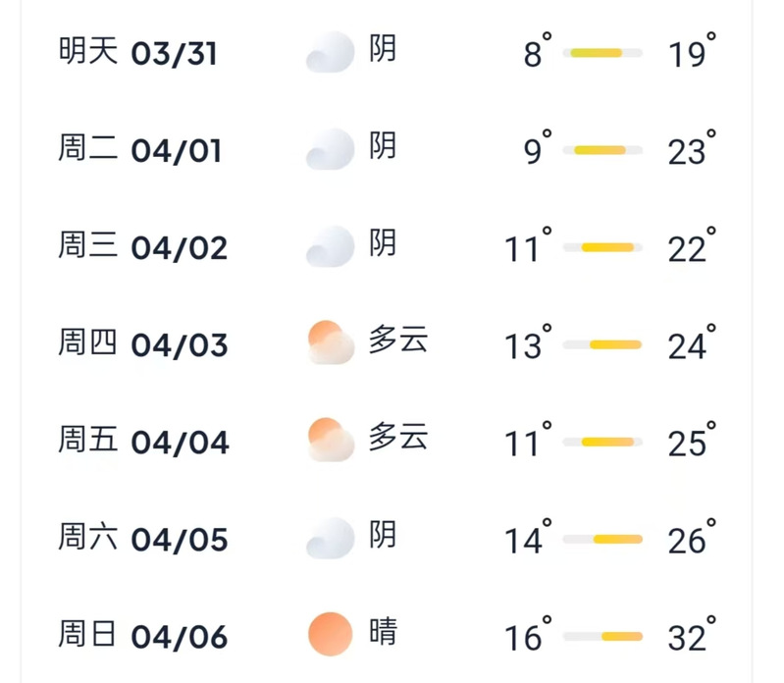Image resolution: width=784 pixels, height=683 pixels.
Task: Click the temperature range bar for 04/06
Action: click(602, 637)
